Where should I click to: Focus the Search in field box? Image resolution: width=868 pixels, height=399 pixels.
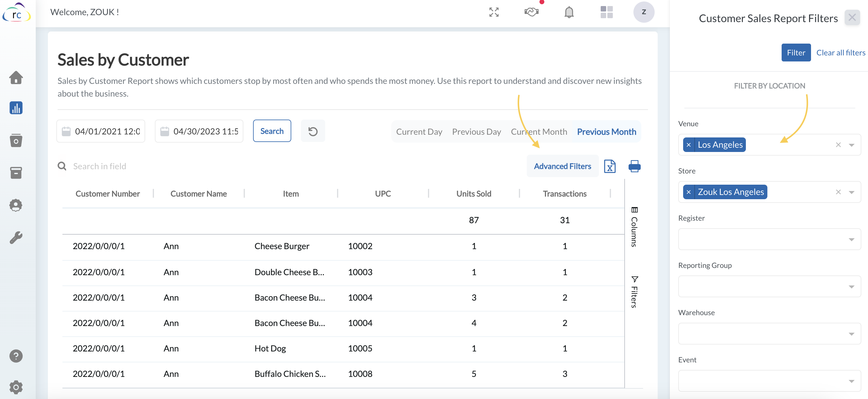point(100,166)
